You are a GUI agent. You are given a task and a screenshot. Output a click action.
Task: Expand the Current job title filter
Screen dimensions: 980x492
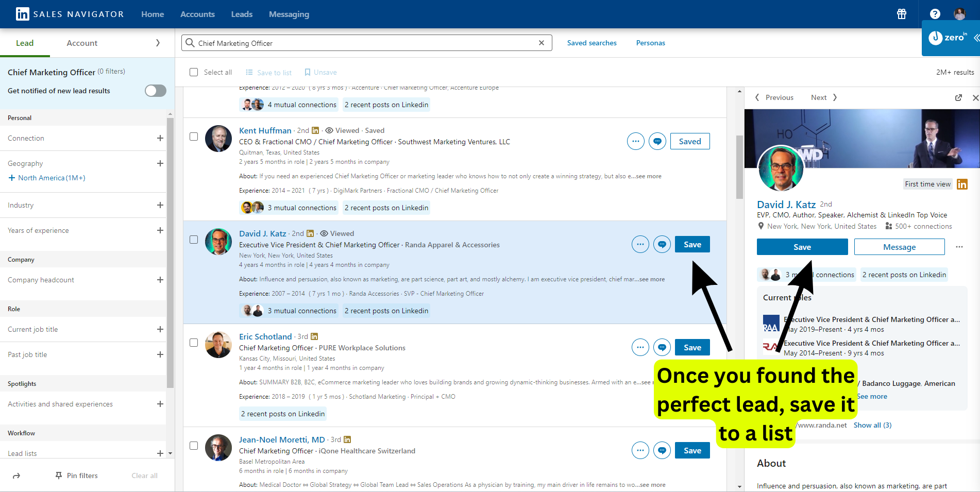click(160, 329)
